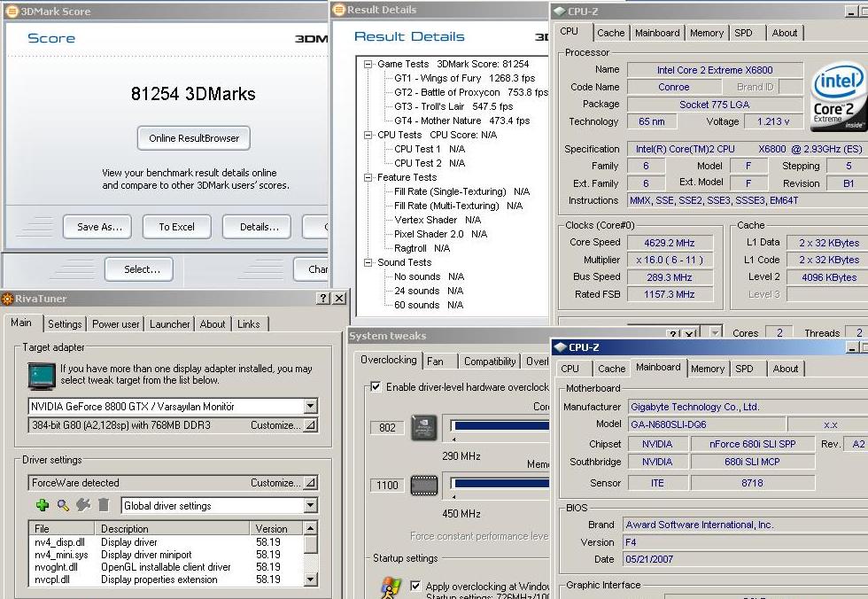
Task: Select GT4 - Mother Nature result row
Action: pyautogui.click(x=461, y=121)
